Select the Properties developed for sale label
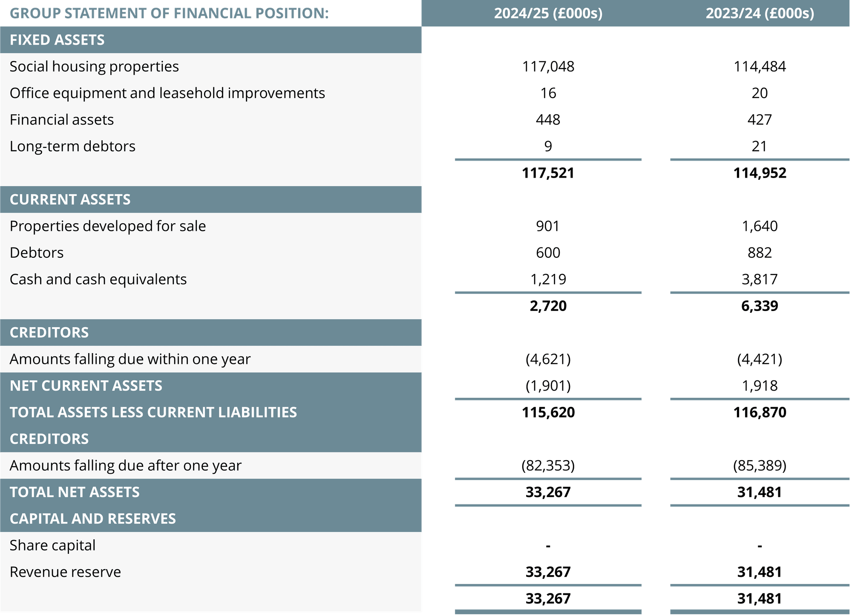This screenshot has width=852, height=616. click(x=108, y=226)
